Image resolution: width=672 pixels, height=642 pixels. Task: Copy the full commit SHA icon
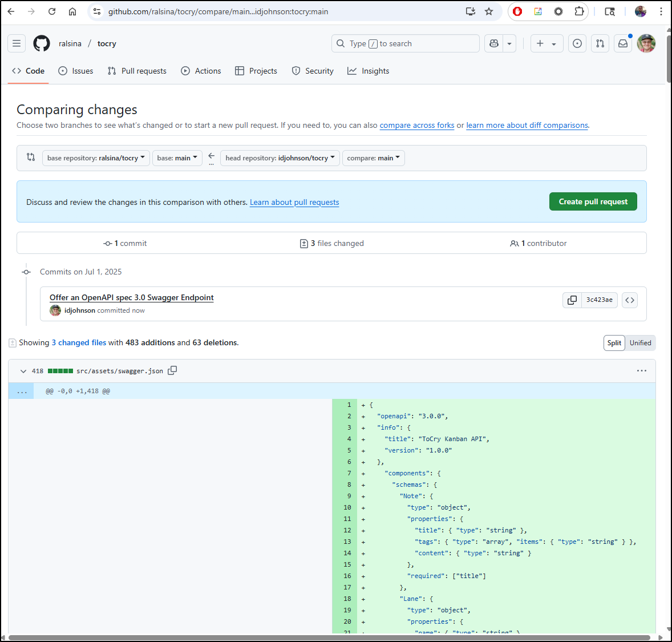point(572,300)
